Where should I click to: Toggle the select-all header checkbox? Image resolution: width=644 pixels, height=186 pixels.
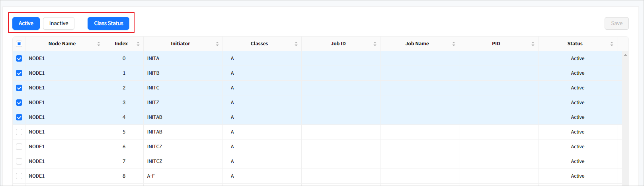19,44
